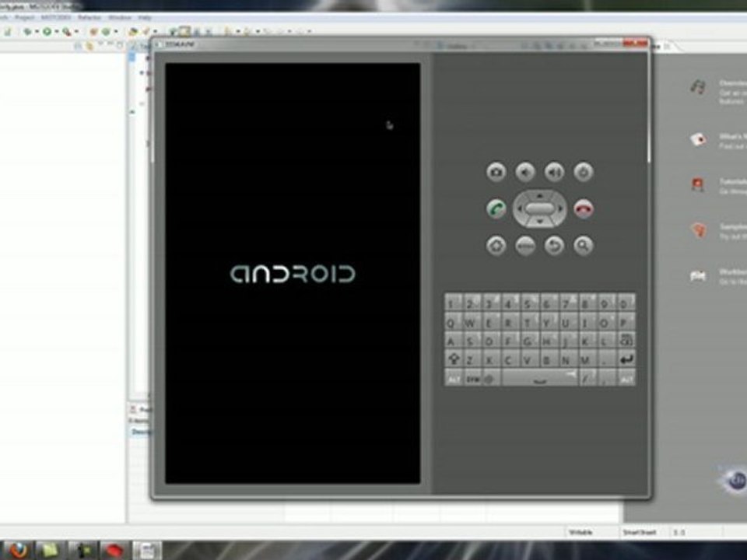The width and height of the screenshot is (747, 560).
Task: Click the number 0 key
Action: 625,303
